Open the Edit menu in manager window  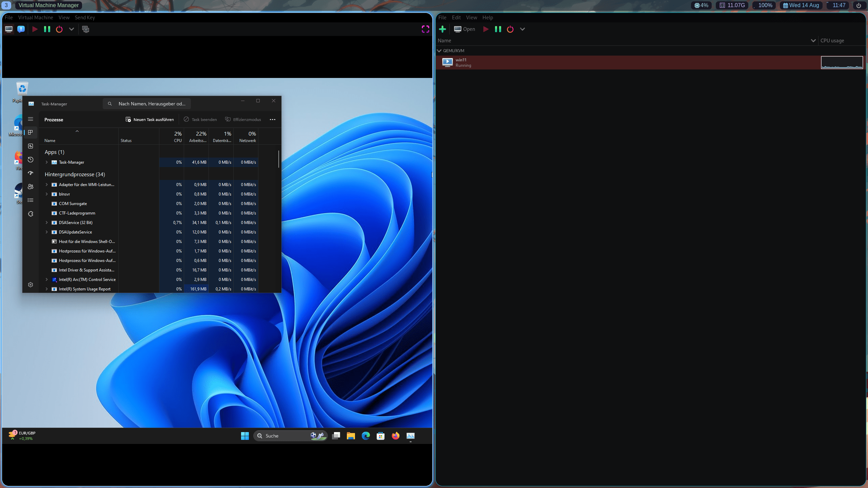pyautogui.click(x=456, y=18)
